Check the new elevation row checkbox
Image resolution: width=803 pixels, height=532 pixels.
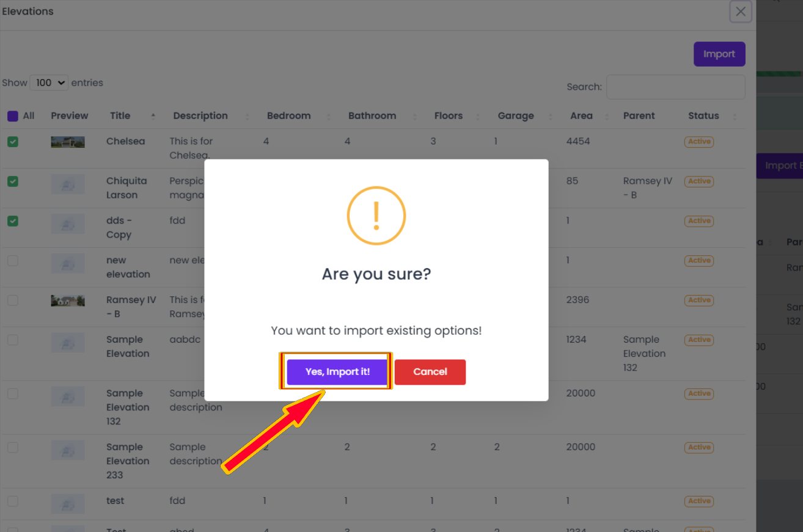click(13, 261)
